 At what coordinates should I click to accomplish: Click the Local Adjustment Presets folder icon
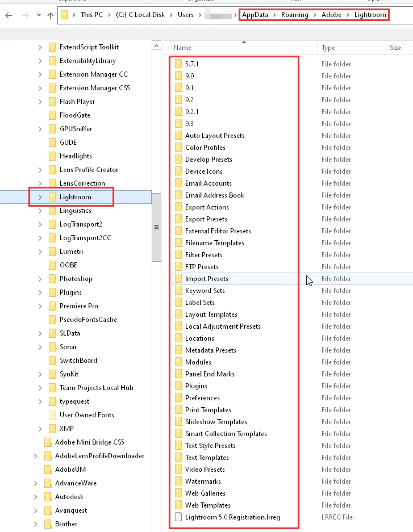click(178, 326)
